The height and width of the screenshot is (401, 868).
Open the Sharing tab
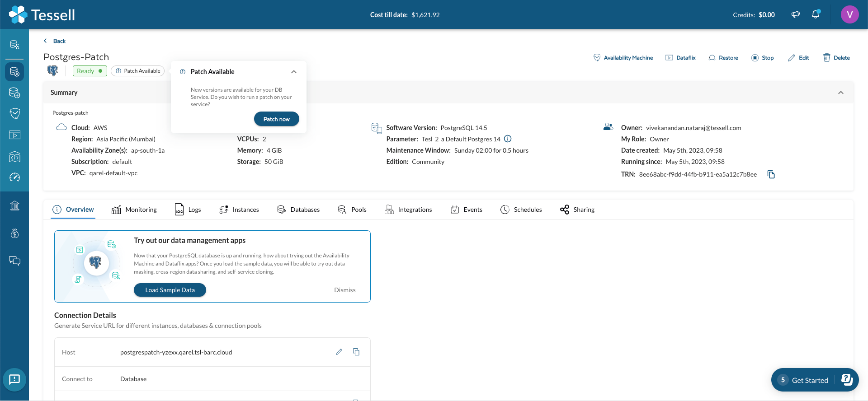tap(577, 210)
